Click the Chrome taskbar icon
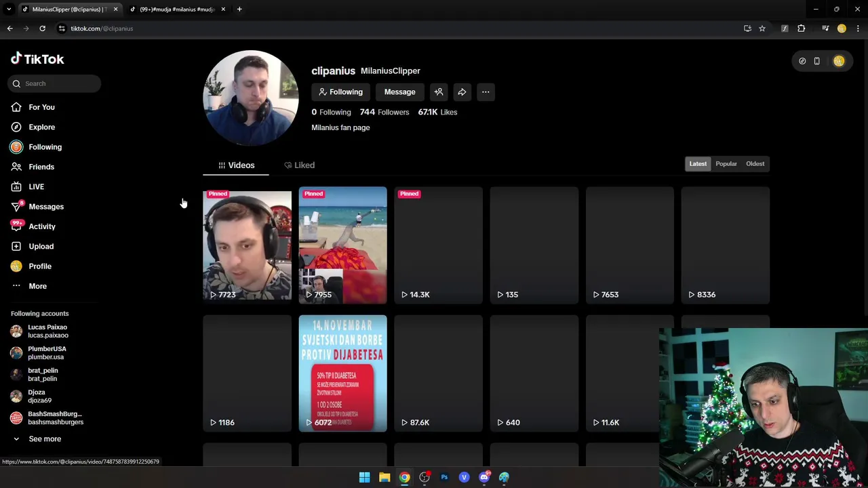This screenshot has width=868, height=488. coord(404,477)
